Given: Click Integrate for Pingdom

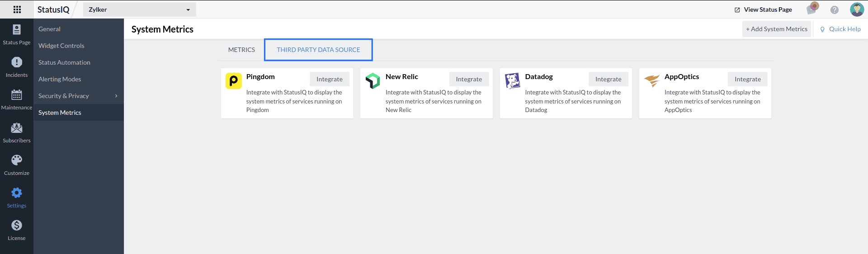Looking at the screenshot, I should point(329,79).
